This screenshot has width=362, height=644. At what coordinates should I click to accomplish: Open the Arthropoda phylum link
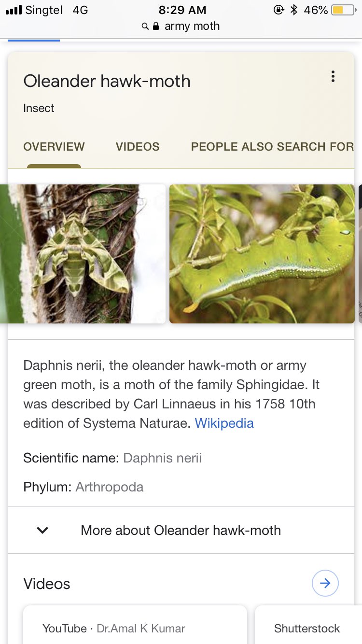point(110,487)
